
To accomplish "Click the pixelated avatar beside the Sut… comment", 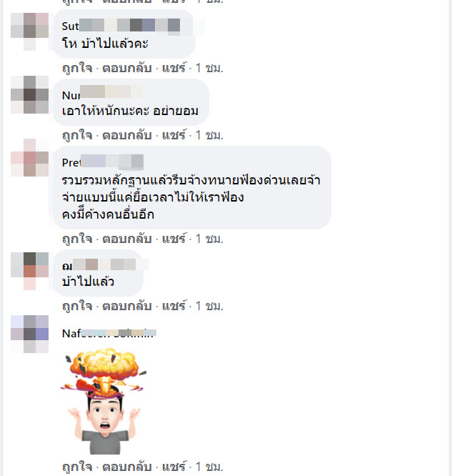I will coord(30,31).
